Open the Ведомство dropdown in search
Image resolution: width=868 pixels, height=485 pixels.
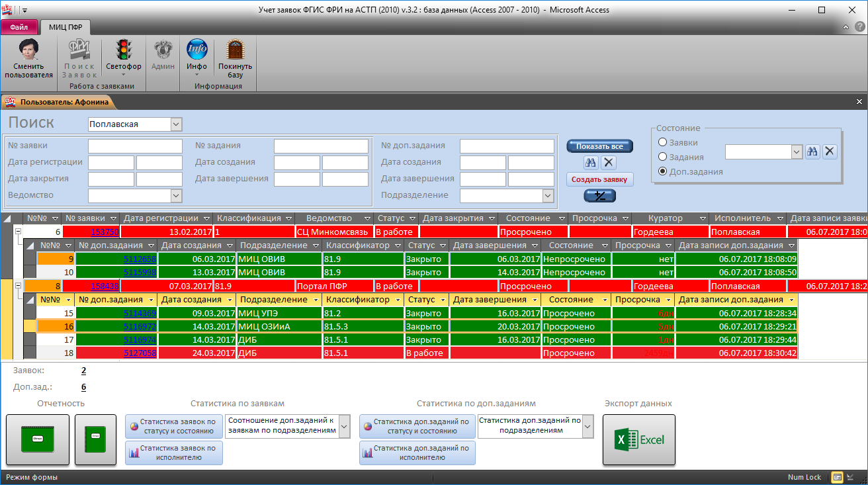(x=176, y=195)
